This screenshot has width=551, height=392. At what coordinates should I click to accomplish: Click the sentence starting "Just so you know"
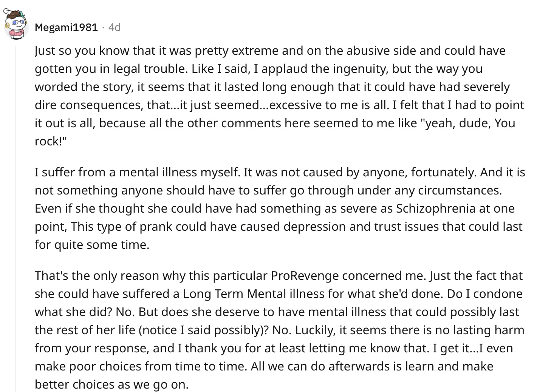(270, 60)
